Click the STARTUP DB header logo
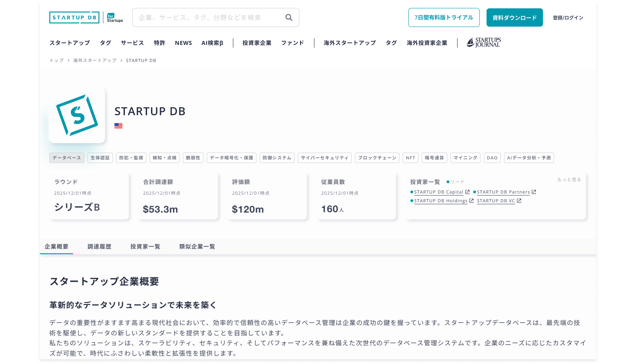Image resolution: width=636 pixels, height=364 pixels. (x=74, y=17)
